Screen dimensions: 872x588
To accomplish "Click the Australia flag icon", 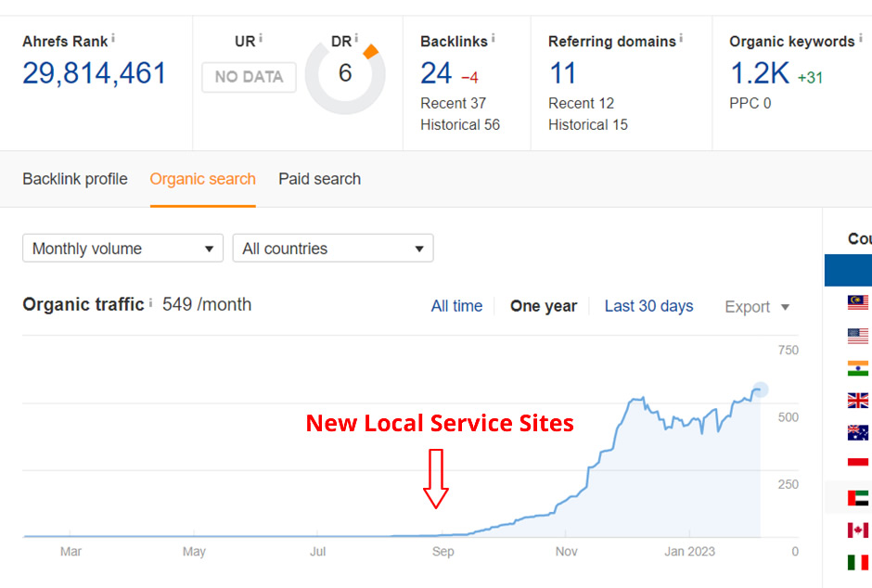I will click(x=857, y=432).
